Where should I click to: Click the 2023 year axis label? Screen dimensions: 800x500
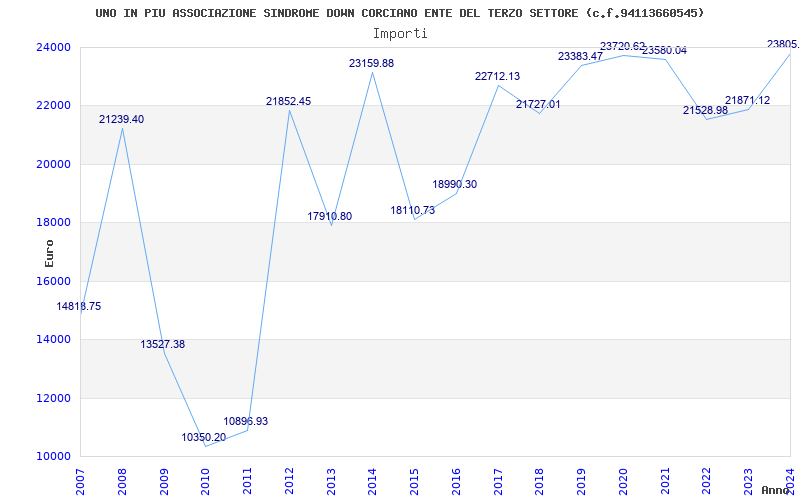click(748, 482)
